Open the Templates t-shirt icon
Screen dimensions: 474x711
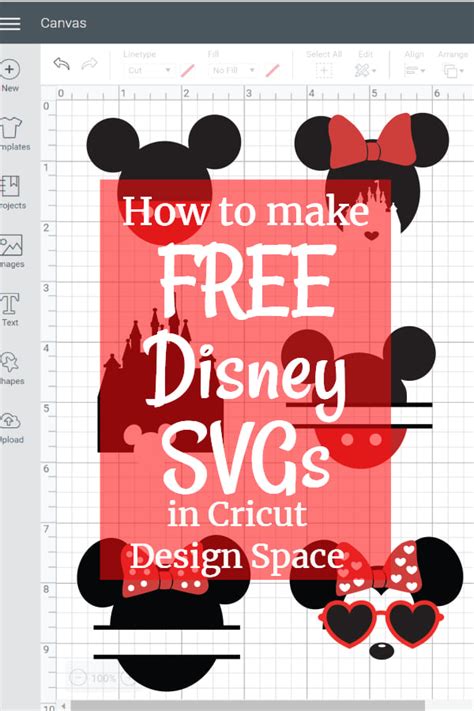click(10, 127)
